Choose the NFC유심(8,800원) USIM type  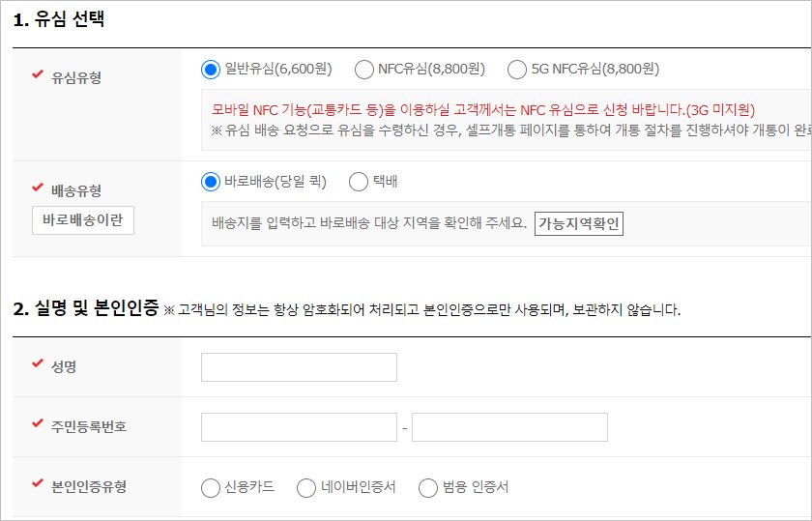364,70
